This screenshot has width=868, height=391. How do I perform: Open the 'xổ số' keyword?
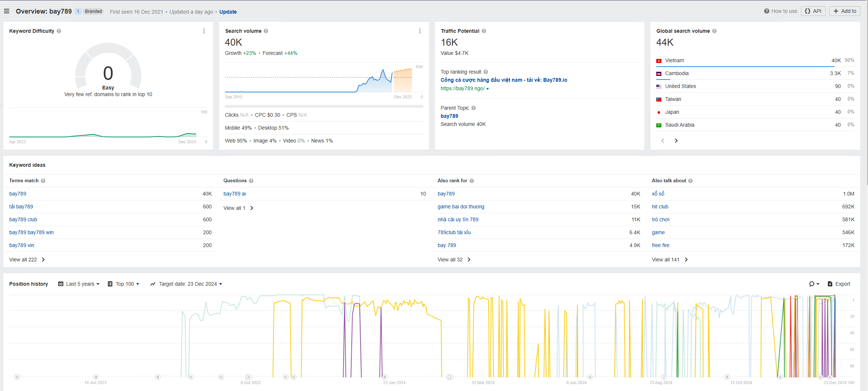[x=658, y=194]
